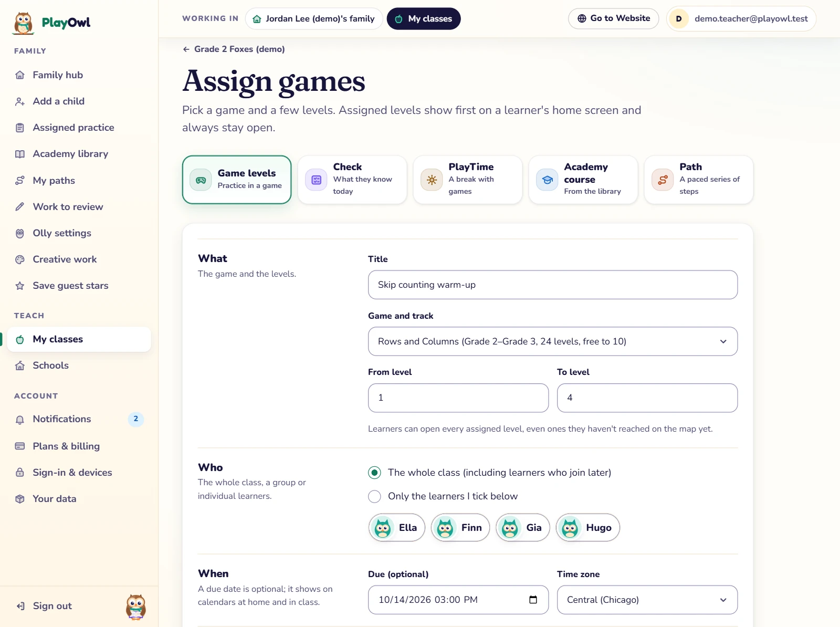Click the Sign out link

point(44,606)
